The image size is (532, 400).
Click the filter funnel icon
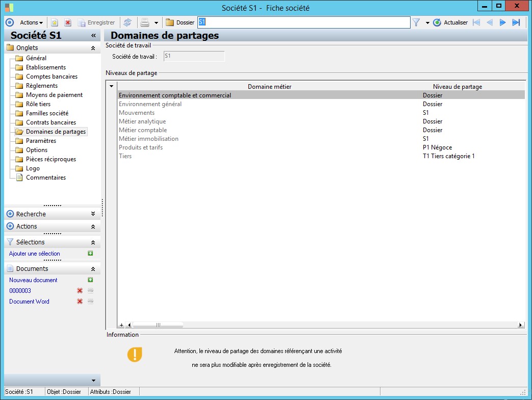click(x=416, y=22)
